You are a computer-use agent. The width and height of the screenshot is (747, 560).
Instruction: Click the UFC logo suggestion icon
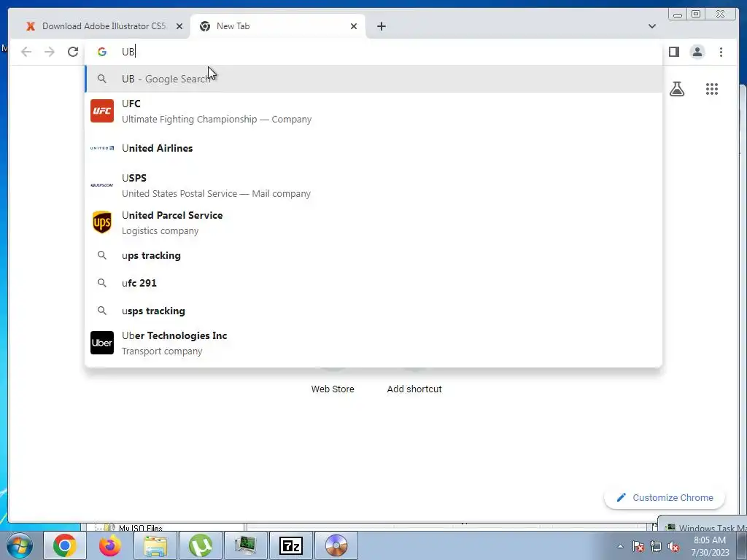tap(102, 111)
